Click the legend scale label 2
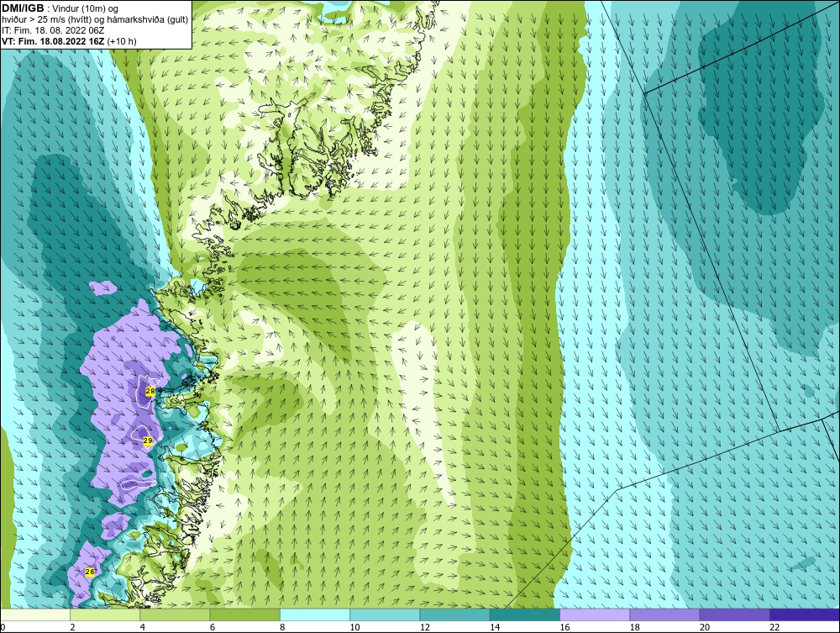The width and height of the screenshot is (840, 633). [72, 627]
